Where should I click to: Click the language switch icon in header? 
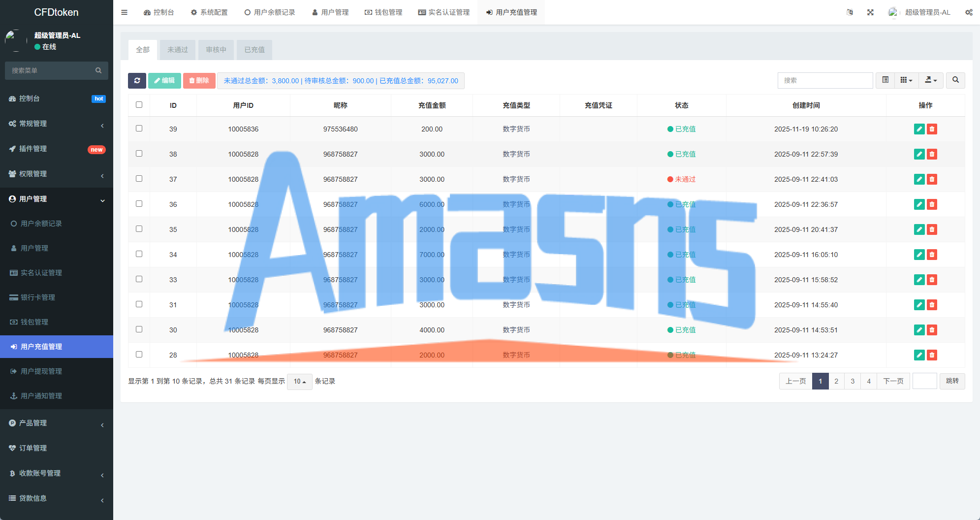click(x=850, y=12)
